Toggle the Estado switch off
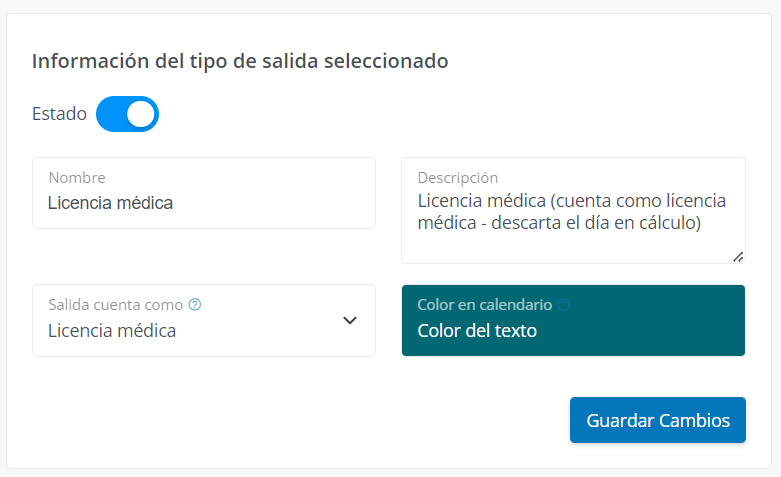 coord(127,114)
